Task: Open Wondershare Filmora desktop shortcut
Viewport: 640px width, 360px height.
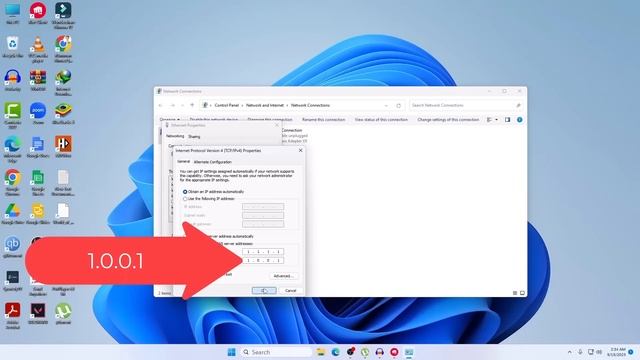Action: [63, 16]
